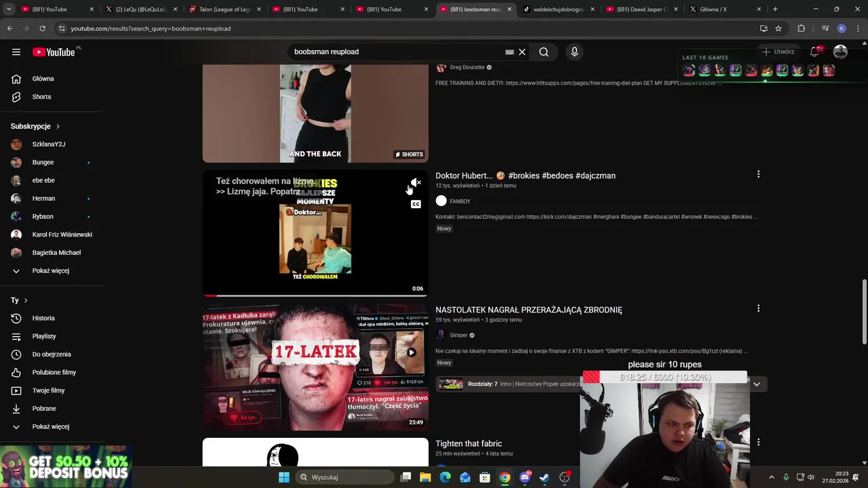This screenshot has width=868, height=488.
Task: Open the Tighten that fabric video
Action: pyautogui.click(x=469, y=444)
